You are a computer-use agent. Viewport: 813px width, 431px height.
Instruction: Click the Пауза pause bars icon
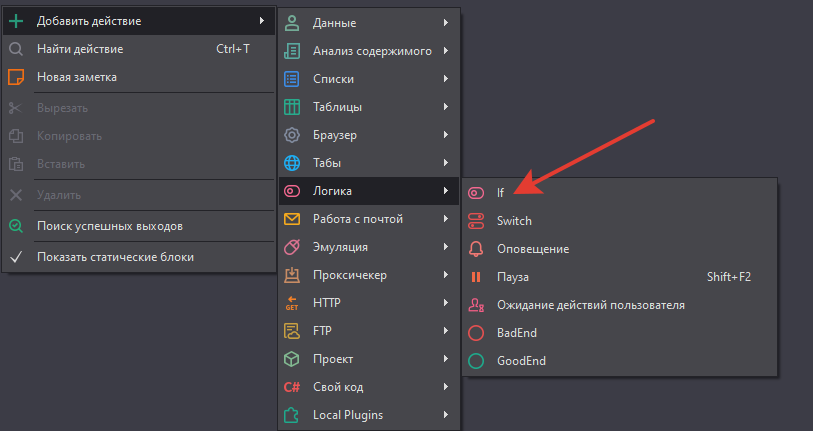[476, 276]
